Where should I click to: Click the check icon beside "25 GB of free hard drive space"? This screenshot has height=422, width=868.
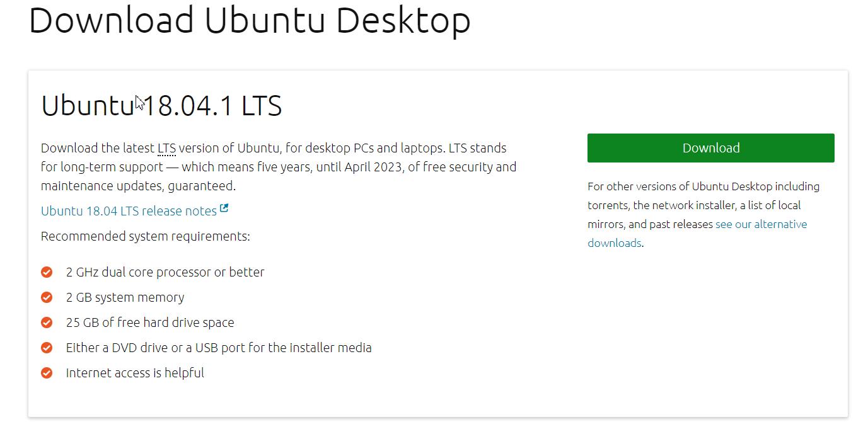point(47,322)
